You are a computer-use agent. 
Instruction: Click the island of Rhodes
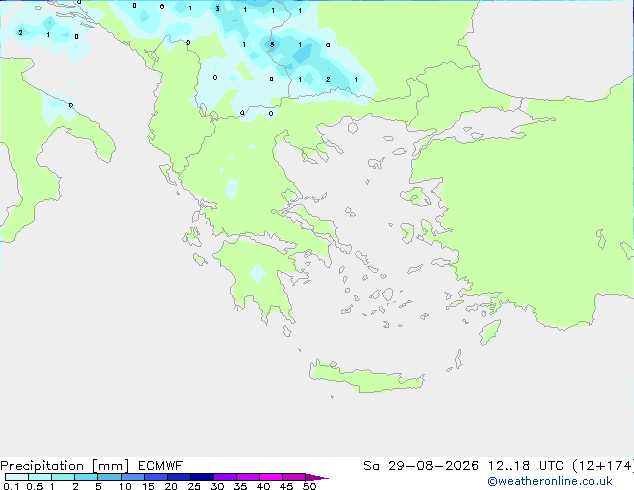[490, 332]
